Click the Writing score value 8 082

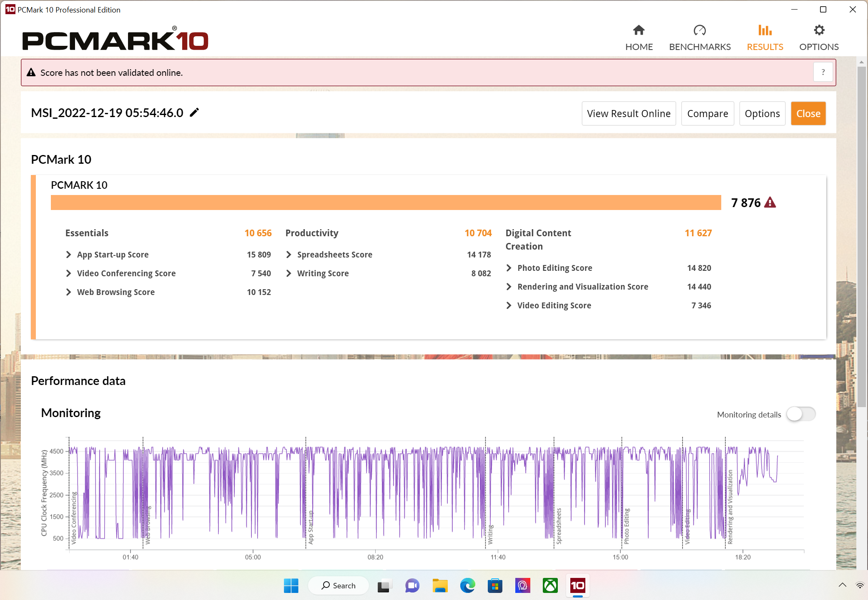[x=481, y=273]
